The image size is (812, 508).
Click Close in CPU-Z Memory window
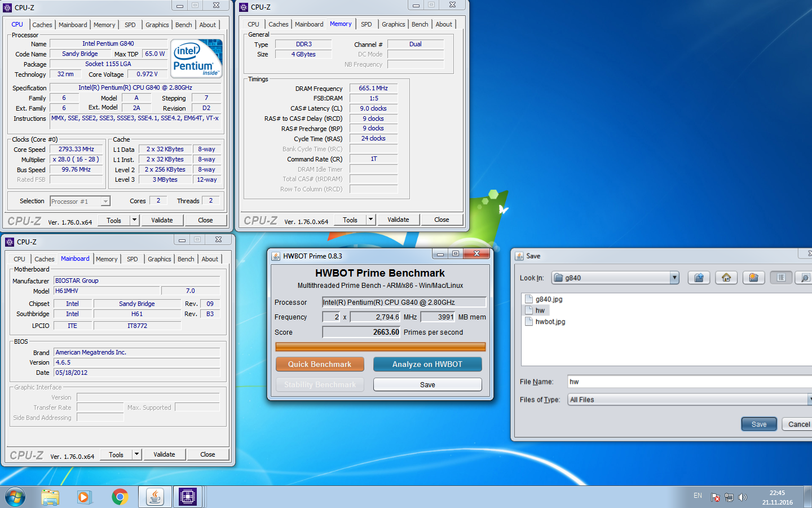(x=442, y=220)
